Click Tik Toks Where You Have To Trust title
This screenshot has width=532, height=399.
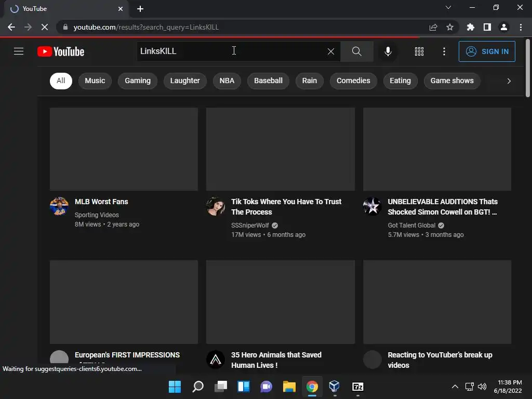(x=286, y=207)
